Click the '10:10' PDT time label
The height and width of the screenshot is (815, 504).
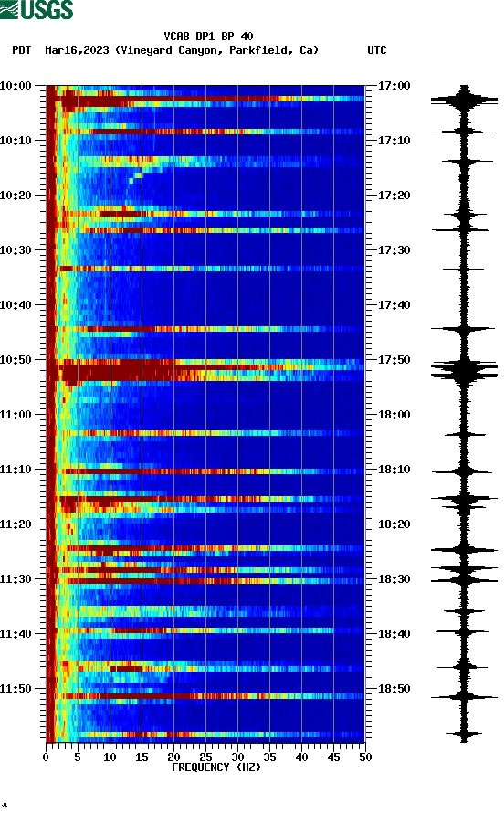(16, 141)
